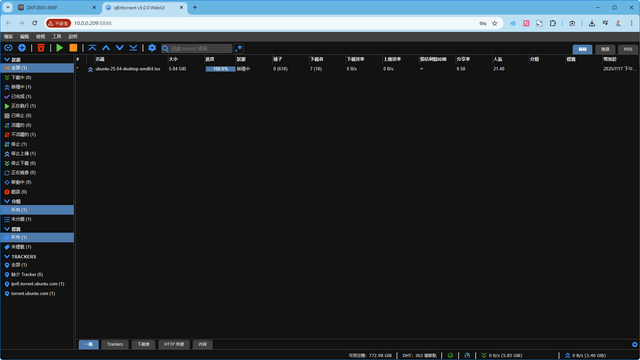Open options via the blue gear icon

pyautogui.click(x=152, y=48)
